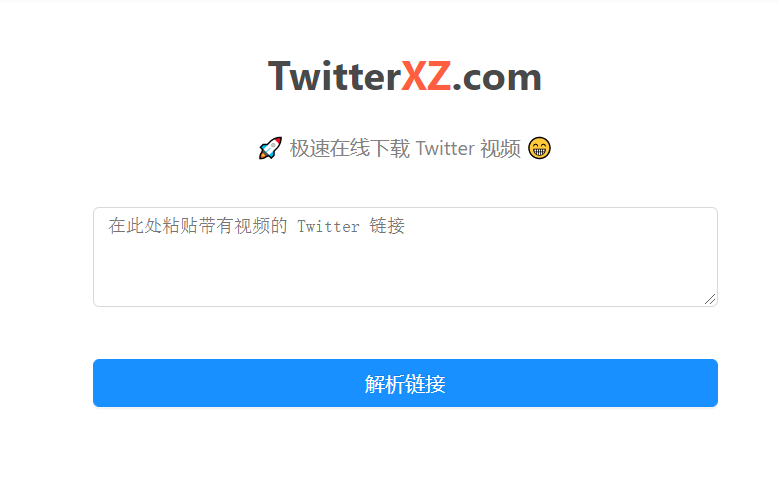Image resolution: width=778 pixels, height=493 pixels.
Task: Click the 解析链接 blue button
Action: point(405,383)
